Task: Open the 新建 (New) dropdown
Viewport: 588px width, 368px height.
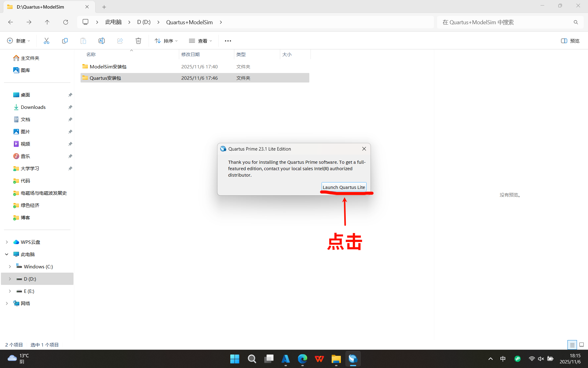Action: point(19,41)
